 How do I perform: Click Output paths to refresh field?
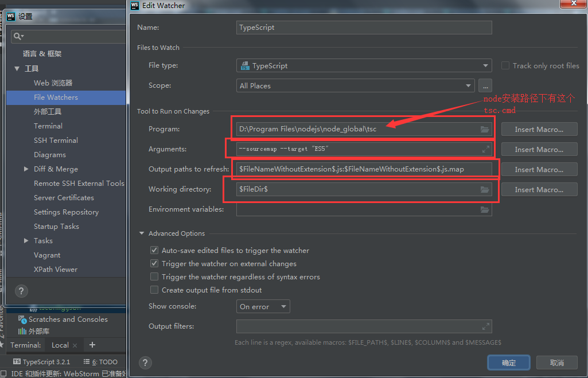[364, 170]
